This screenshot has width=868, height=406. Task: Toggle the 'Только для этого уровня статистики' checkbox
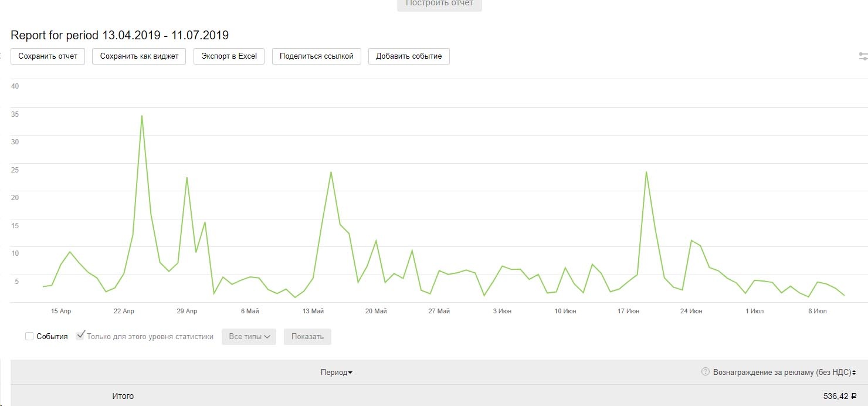(x=81, y=336)
